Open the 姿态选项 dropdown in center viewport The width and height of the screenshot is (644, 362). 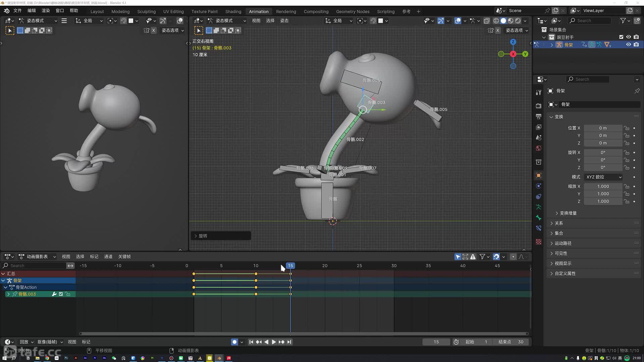coord(517,31)
